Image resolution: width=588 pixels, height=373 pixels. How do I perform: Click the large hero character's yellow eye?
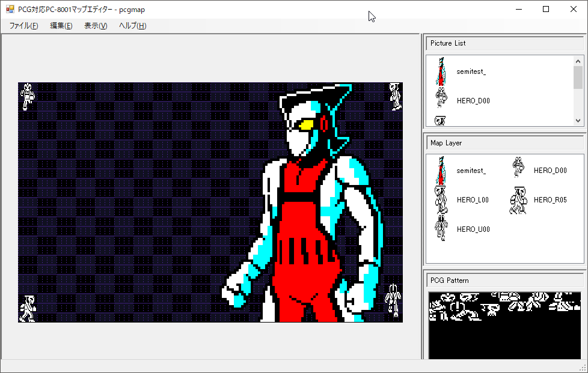307,124
